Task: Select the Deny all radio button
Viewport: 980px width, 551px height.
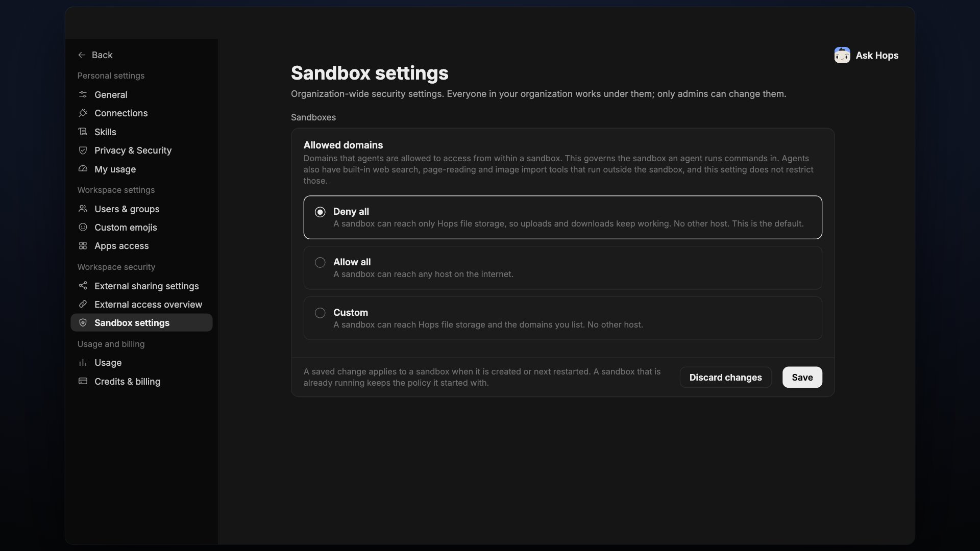Action: pos(320,212)
